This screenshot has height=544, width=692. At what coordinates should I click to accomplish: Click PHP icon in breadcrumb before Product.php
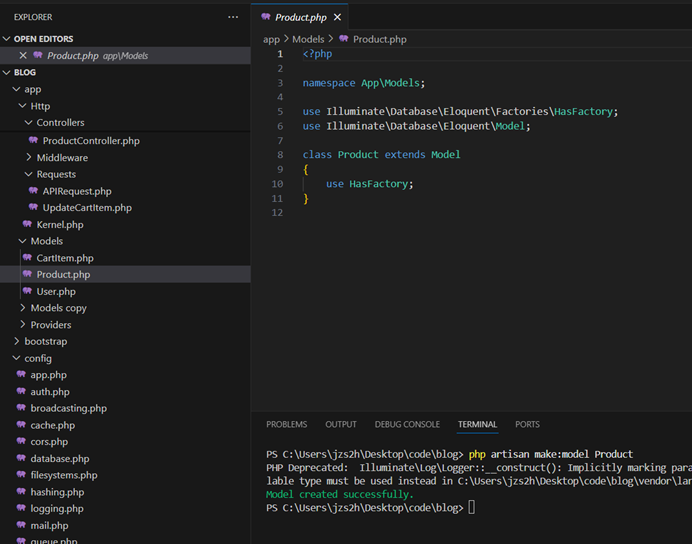point(344,39)
